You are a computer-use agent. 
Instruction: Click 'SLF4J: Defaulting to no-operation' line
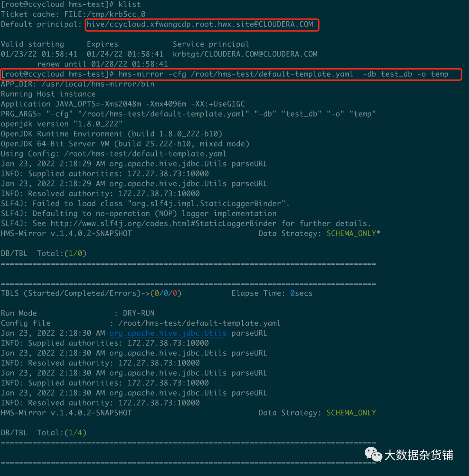coord(139,214)
